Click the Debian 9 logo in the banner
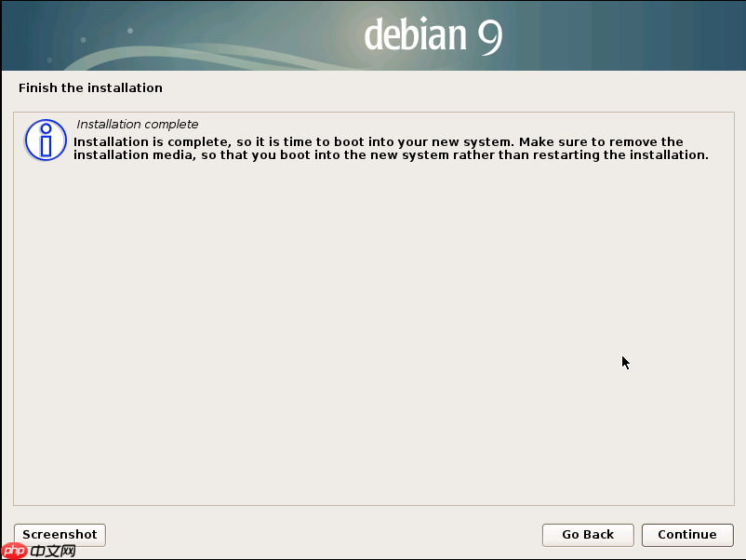Viewport: 746px width, 560px height. click(x=433, y=35)
